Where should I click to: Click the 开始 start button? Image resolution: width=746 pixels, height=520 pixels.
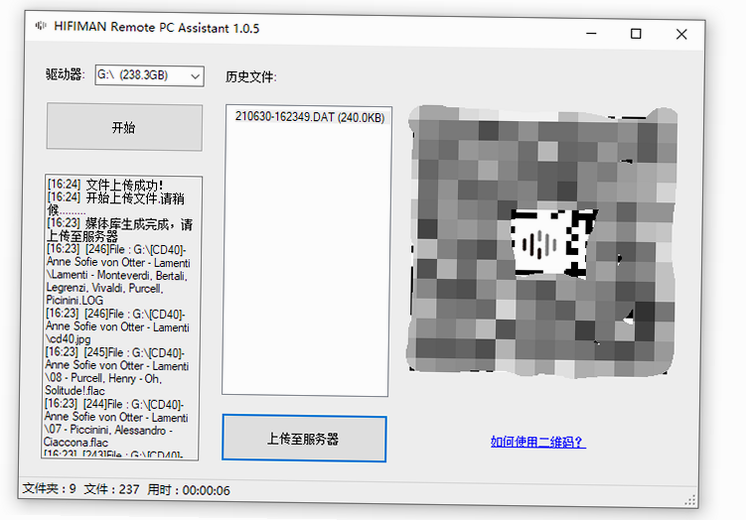tap(124, 127)
